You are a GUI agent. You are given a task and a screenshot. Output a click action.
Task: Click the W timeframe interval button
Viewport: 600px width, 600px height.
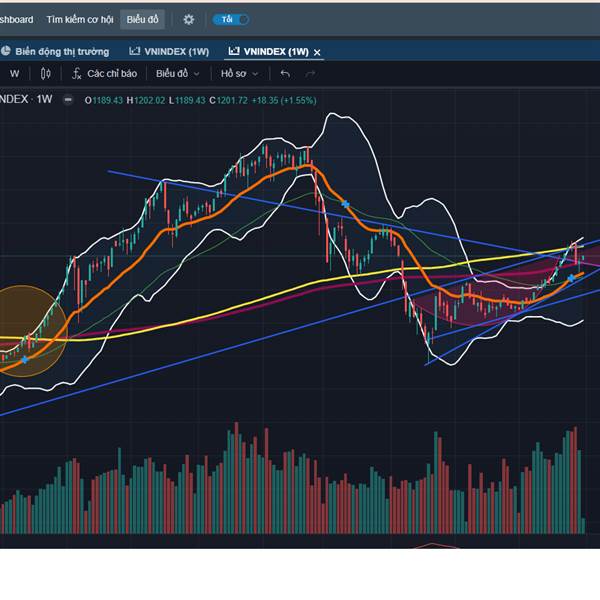pos(15,73)
